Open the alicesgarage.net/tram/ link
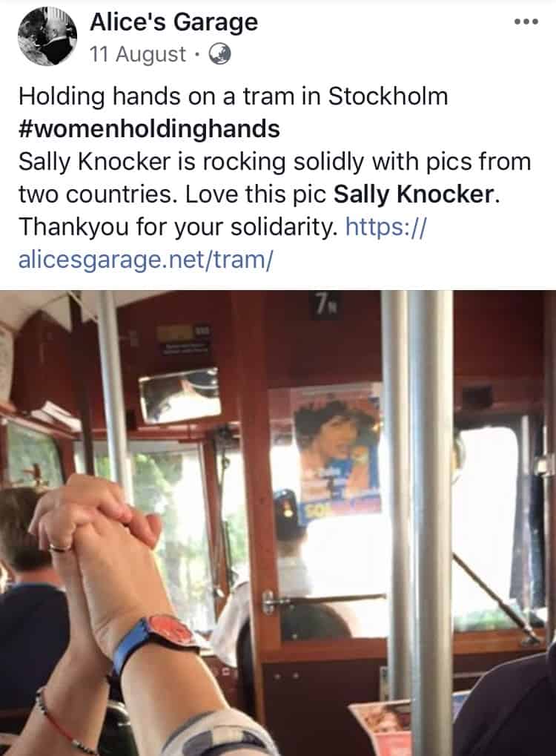This screenshot has height=756, width=556. pos(145,260)
